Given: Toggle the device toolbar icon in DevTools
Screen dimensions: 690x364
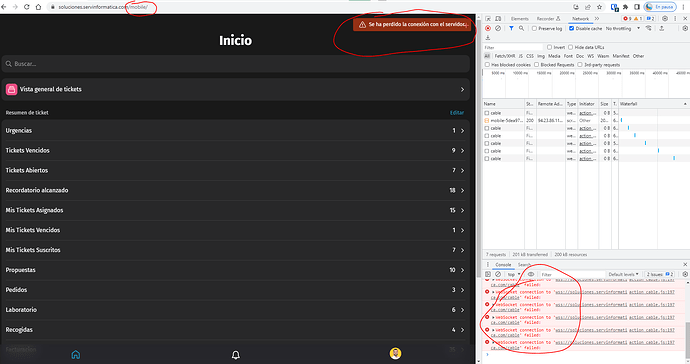Looking at the screenshot, I should pyautogui.click(x=498, y=18).
